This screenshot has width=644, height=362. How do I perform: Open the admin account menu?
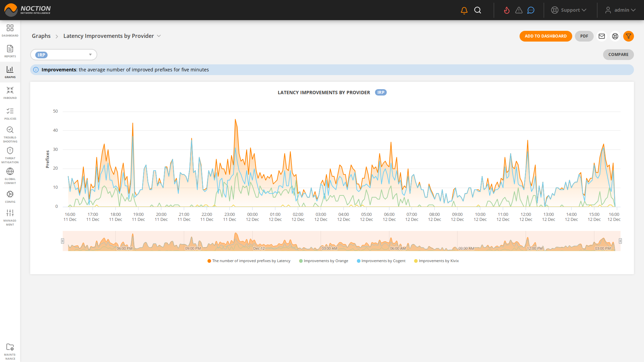620,10
